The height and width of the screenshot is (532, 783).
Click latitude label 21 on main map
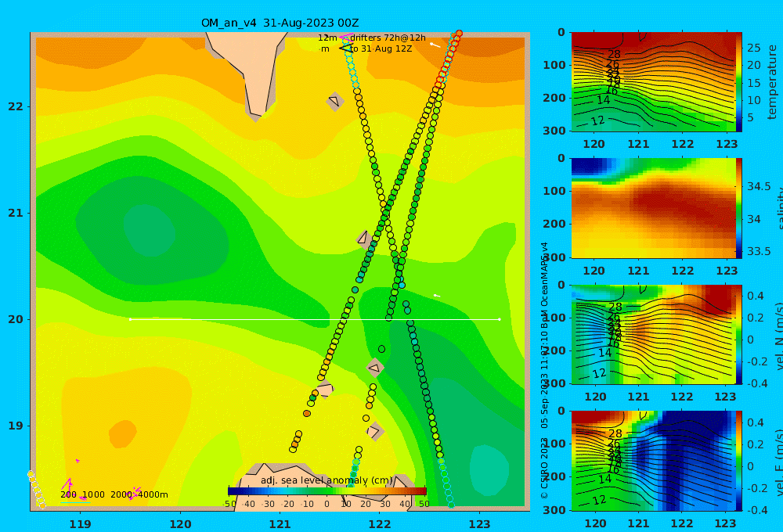click(16, 213)
